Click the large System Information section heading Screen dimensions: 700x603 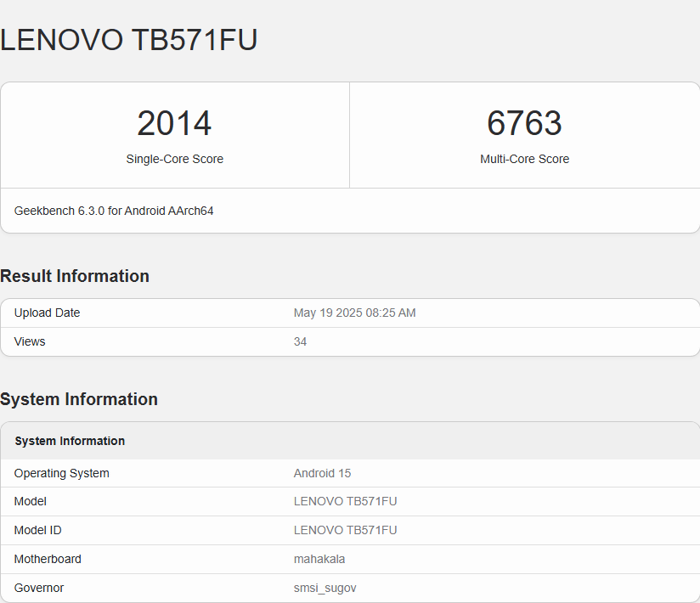tap(78, 399)
